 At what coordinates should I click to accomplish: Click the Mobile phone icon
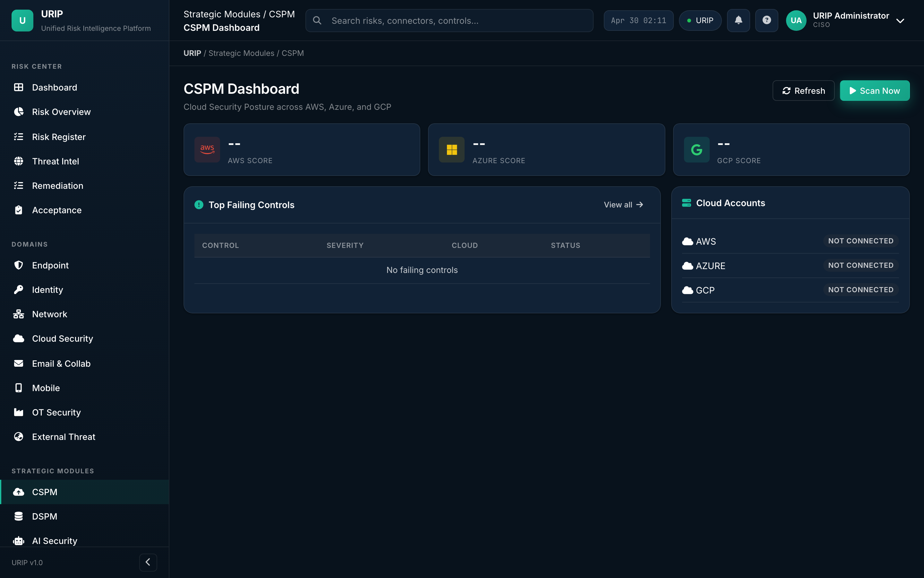click(x=18, y=388)
